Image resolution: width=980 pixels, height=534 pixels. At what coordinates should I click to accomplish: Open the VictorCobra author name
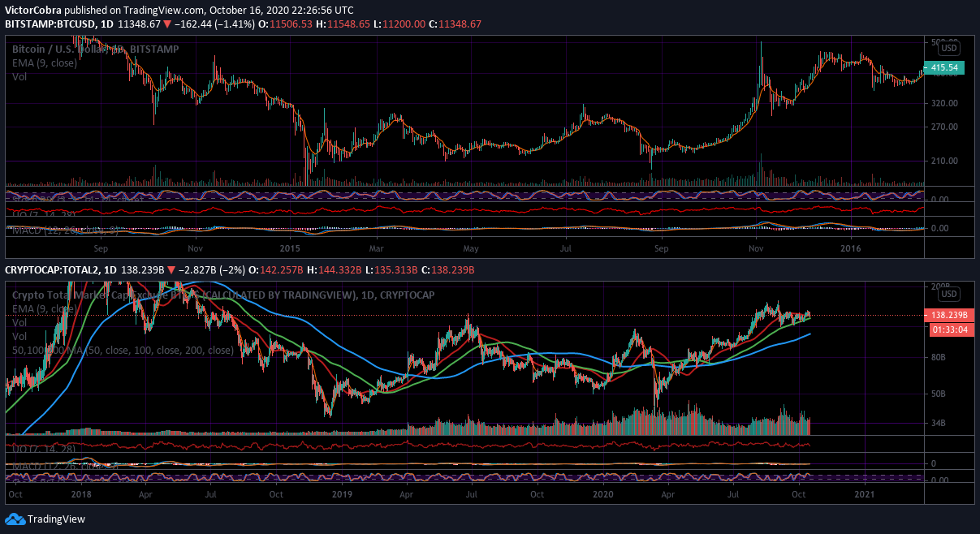point(32,11)
